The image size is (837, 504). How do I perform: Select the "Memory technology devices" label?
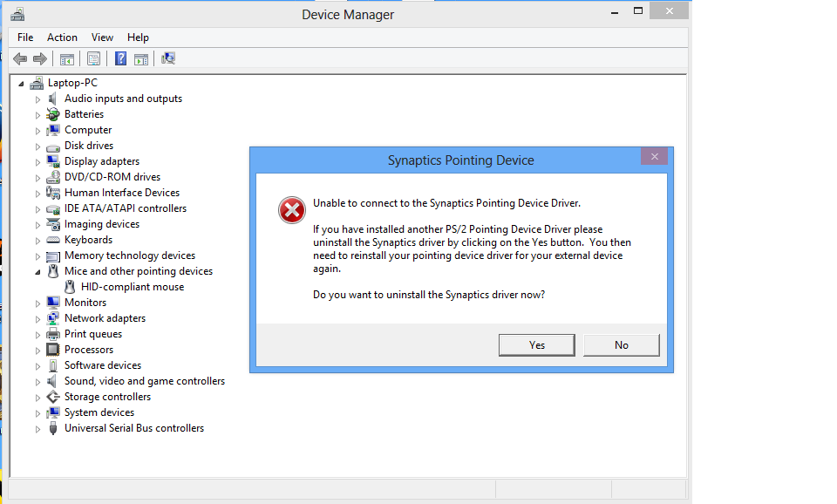pyautogui.click(x=130, y=255)
